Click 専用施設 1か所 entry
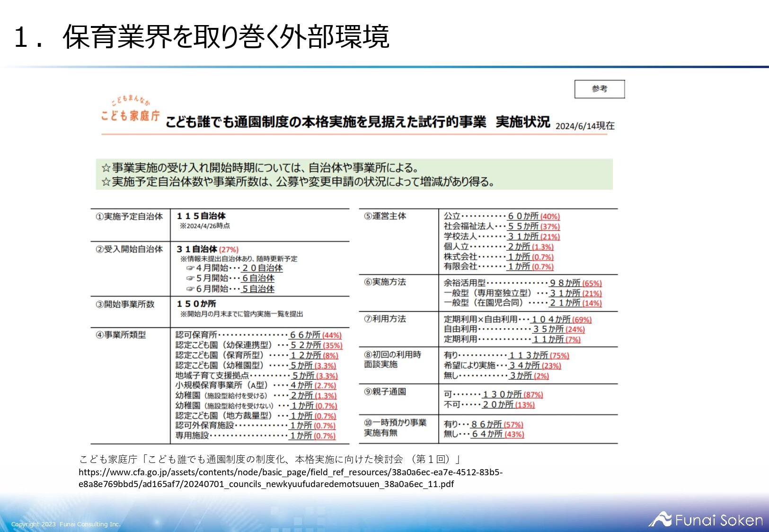This screenshot has width=769, height=532. [256, 436]
